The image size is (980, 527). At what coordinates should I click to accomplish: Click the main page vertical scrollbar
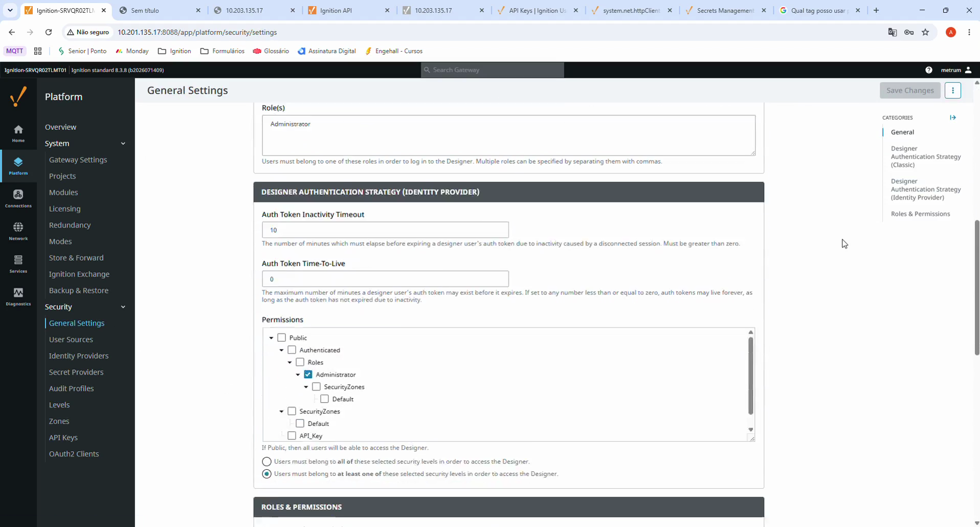pyautogui.click(x=976, y=288)
